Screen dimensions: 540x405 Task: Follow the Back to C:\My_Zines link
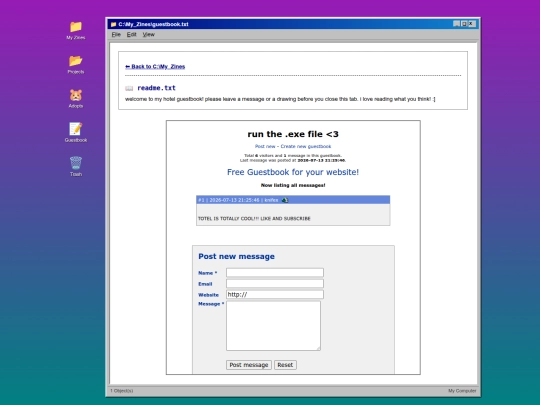click(155, 66)
